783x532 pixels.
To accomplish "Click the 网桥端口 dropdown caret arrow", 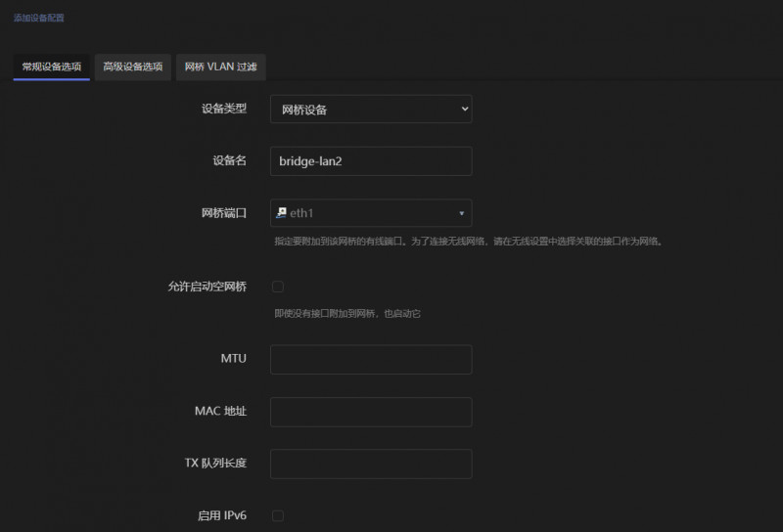I will (461, 213).
